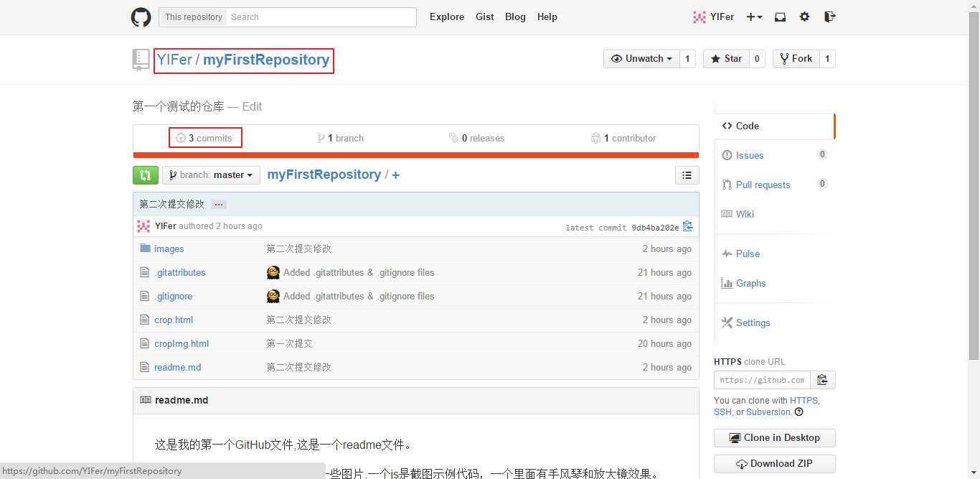This screenshot has height=479, width=980.
Task: Click the green compare and review button
Action: [146, 175]
